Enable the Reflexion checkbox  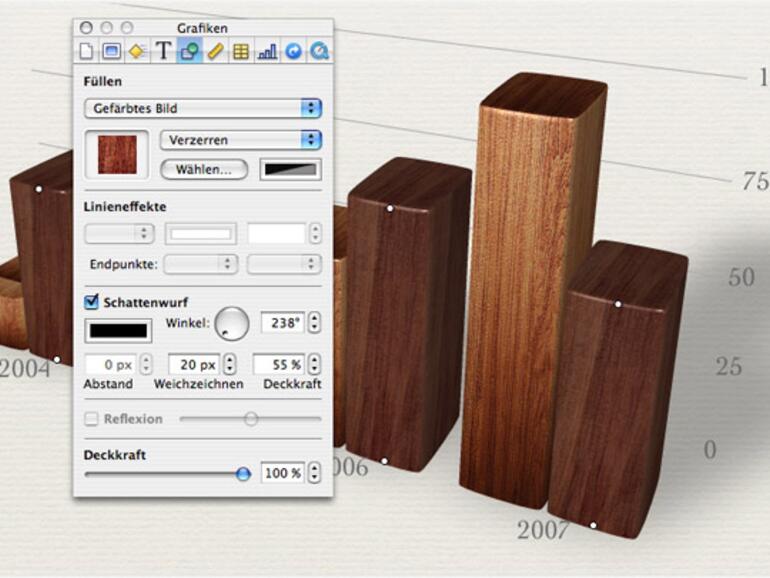pos(91,419)
